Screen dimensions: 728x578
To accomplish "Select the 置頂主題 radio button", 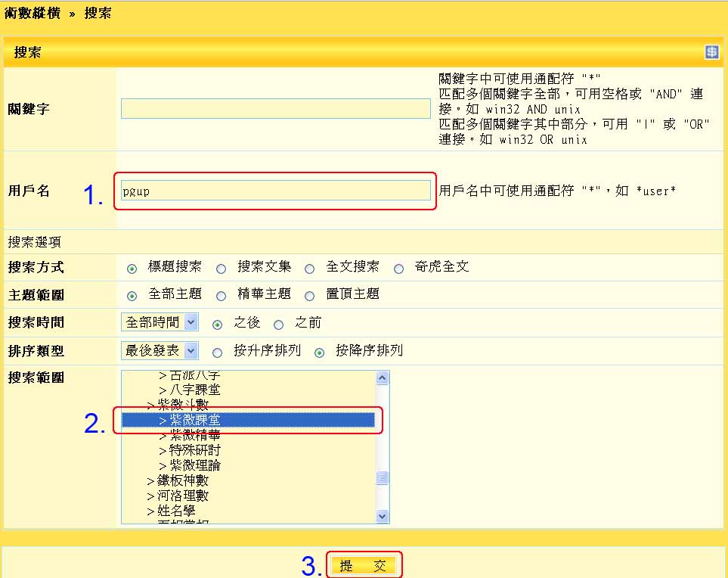I will click(310, 295).
